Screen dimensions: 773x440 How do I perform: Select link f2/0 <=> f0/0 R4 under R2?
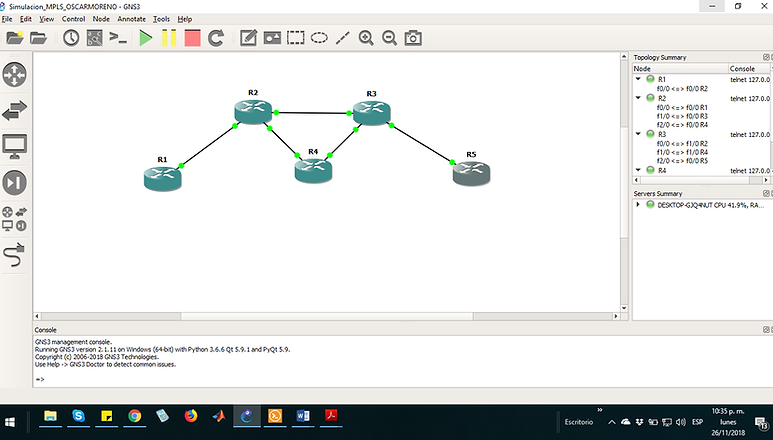point(682,125)
